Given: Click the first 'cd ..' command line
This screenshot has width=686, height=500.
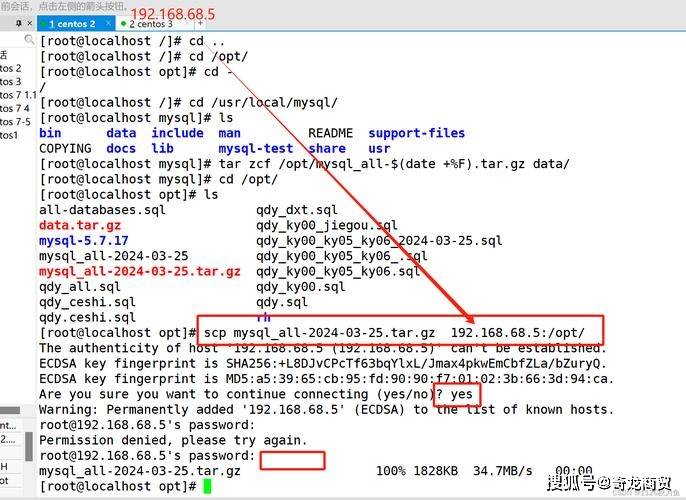Looking at the screenshot, I should pyautogui.click(x=132, y=41).
